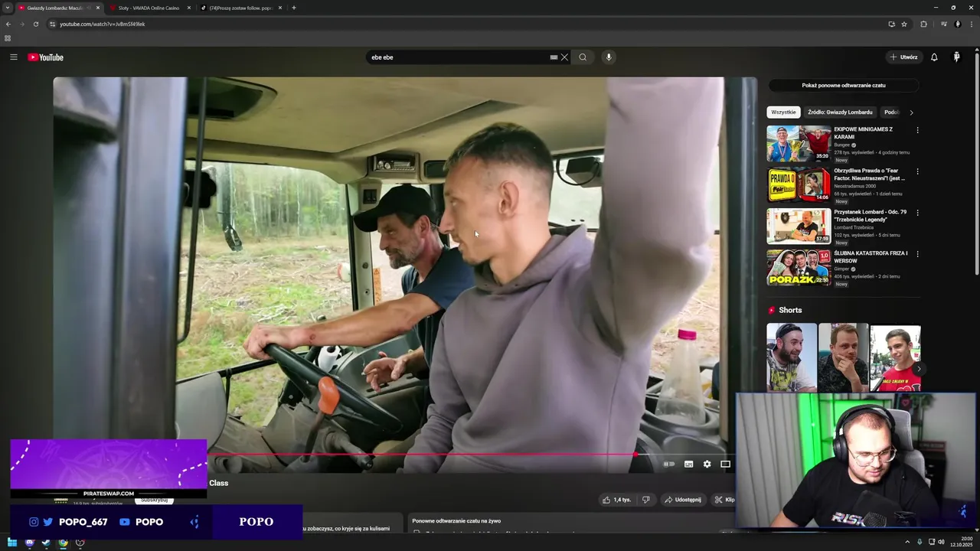Open the YouTube account avatar menu
Screen dimensions: 980x551
point(957,57)
